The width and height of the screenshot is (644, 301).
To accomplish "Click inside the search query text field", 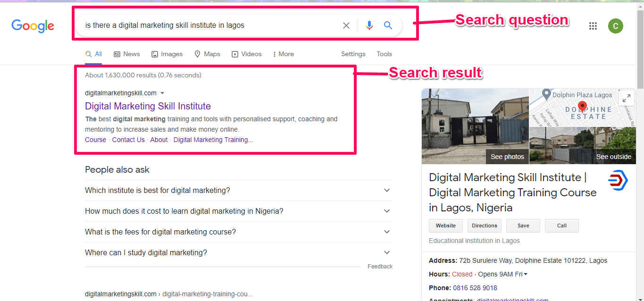I will click(x=208, y=25).
